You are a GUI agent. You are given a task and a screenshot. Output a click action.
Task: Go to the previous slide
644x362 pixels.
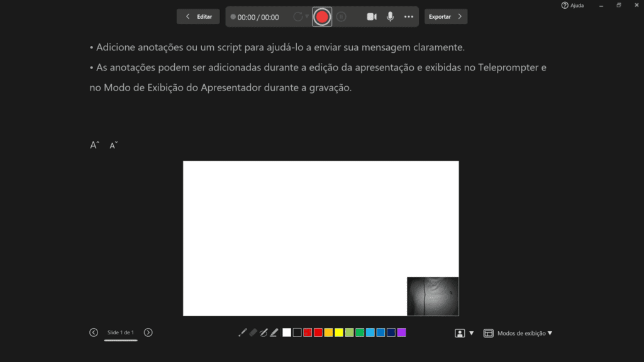94,332
